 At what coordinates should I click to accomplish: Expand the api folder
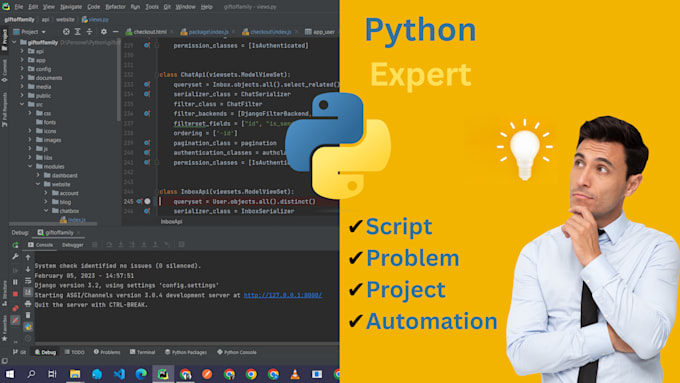[22, 51]
